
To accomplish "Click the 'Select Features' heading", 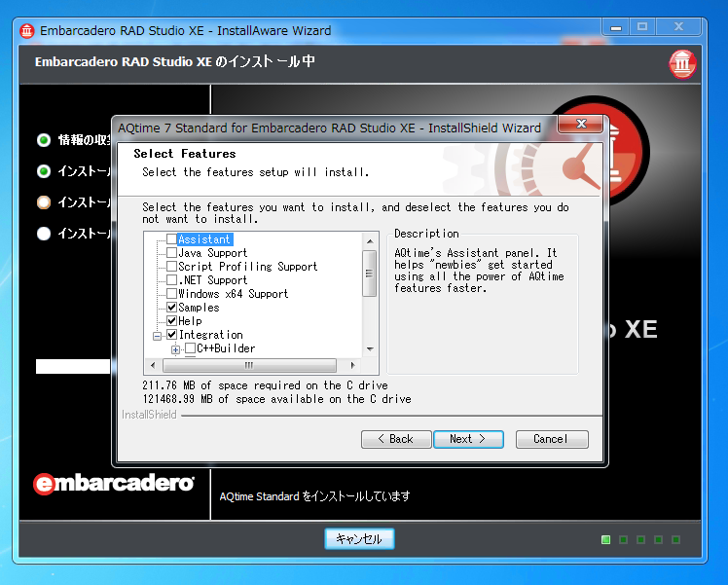I will pyautogui.click(x=185, y=154).
